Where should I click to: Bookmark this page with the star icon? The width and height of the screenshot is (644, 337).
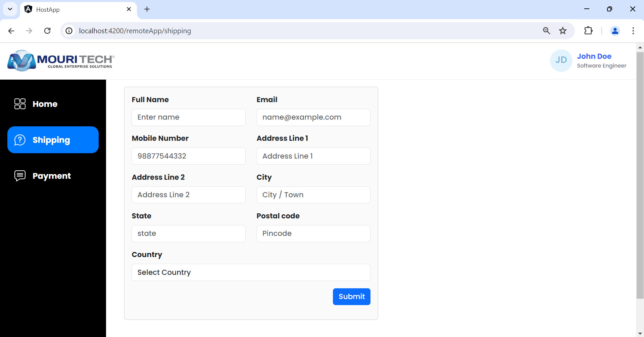coord(563,31)
